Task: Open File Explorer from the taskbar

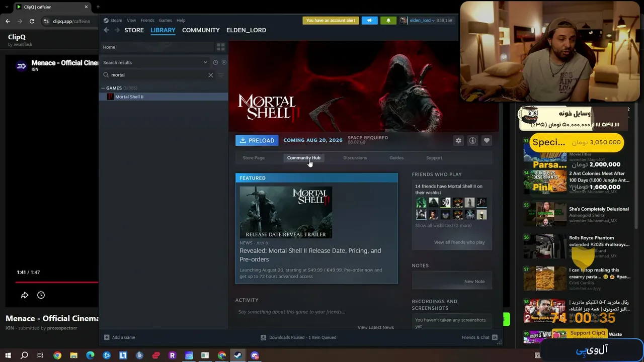Action: (74, 355)
